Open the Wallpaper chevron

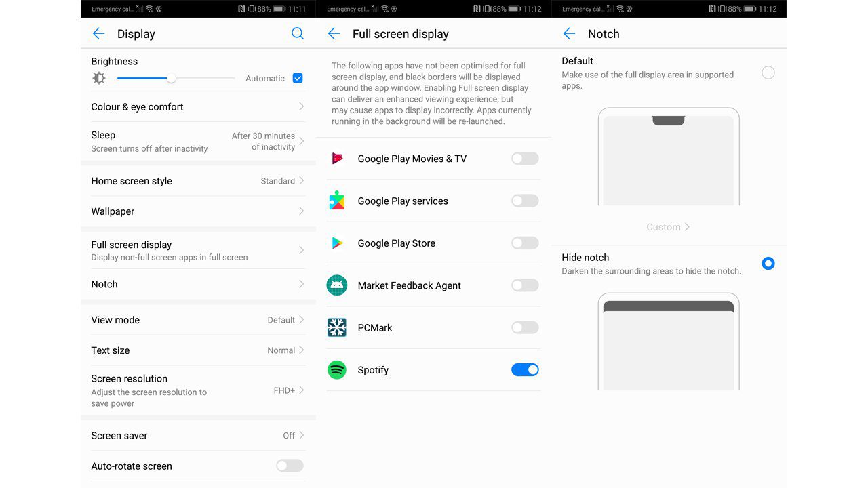point(302,211)
